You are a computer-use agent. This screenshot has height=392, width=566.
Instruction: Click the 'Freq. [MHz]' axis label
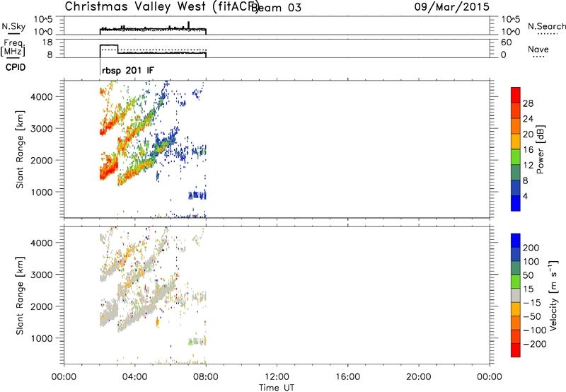point(13,47)
